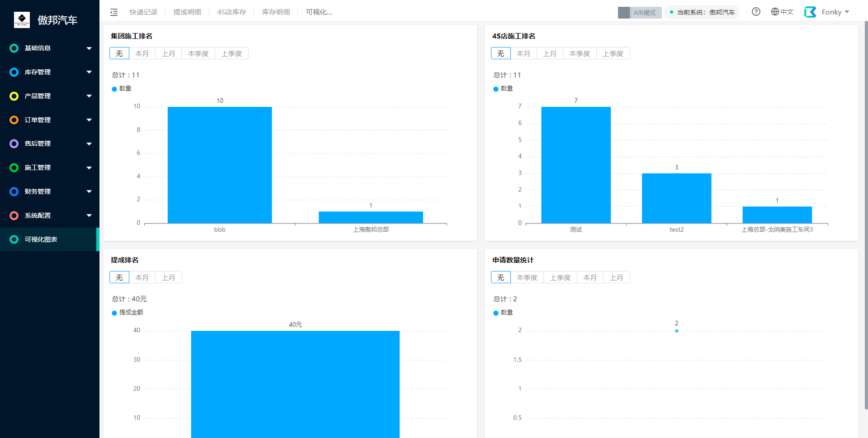Toggle 数量 legend in 集团施工排名 chart

click(122, 89)
